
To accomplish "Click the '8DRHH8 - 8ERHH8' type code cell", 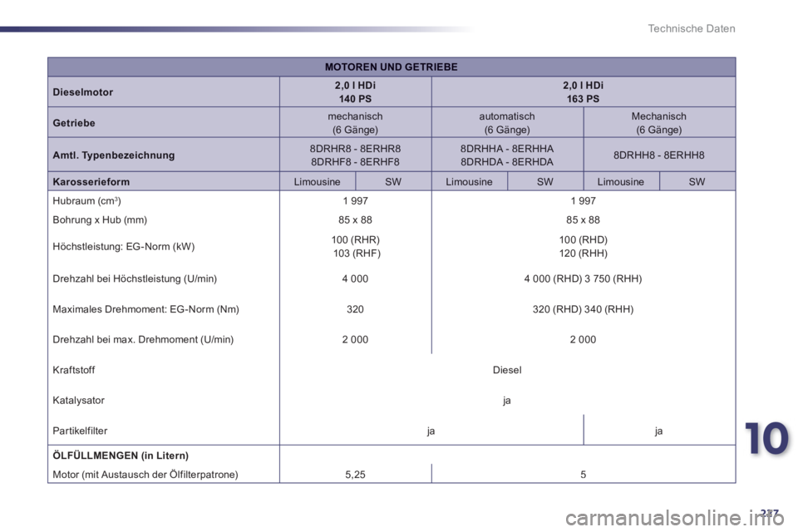I will 659,155.
